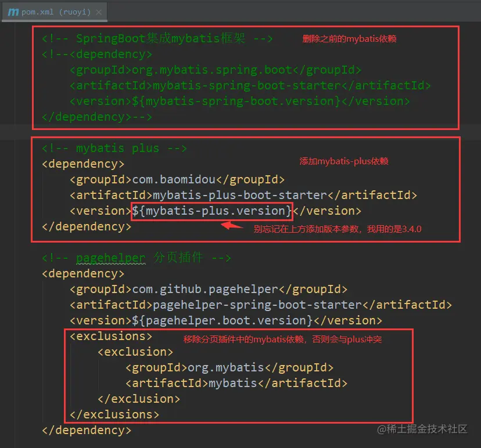
Task: Click the org.mybatis.spring.boot groupId line
Action: (x=216, y=70)
